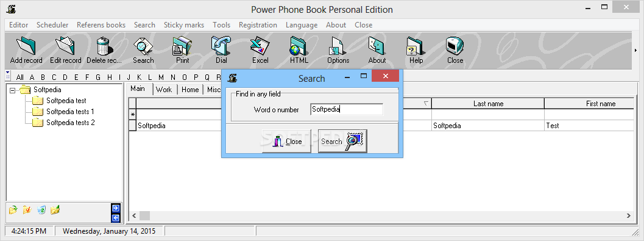Image resolution: width=644 pixels, height=241 pixels.
Task: Click the Last name column header
Action: (x=488, y=104)
